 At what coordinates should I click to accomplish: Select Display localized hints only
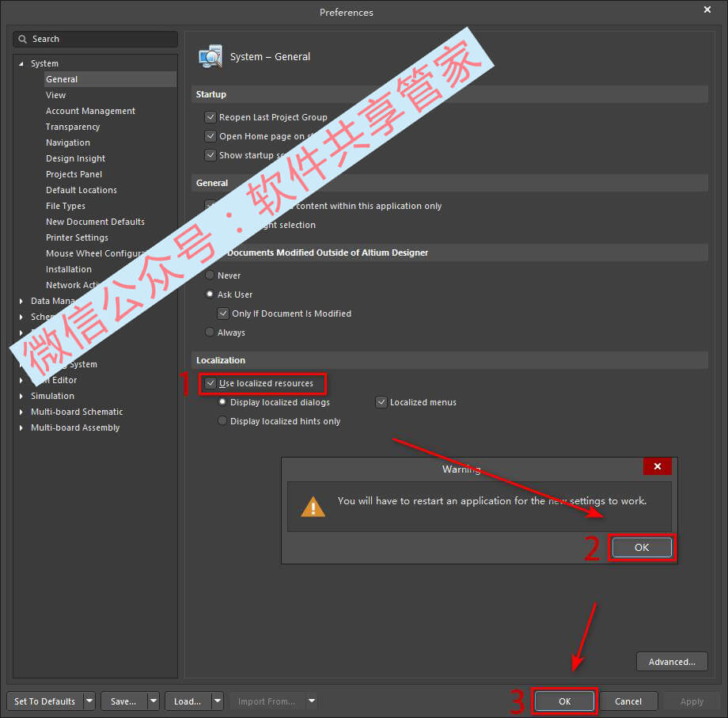click(x=222, y=421)
